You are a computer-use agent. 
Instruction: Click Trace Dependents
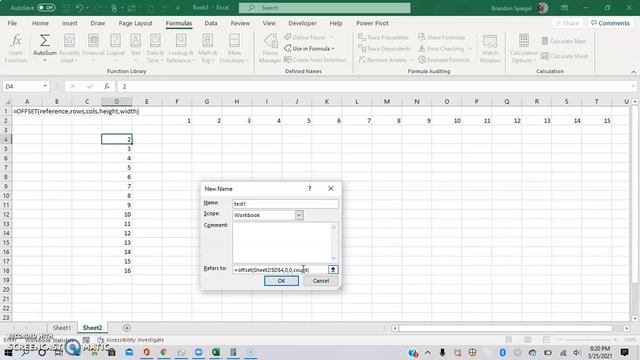pyautogui.click(x=384, y=49)
